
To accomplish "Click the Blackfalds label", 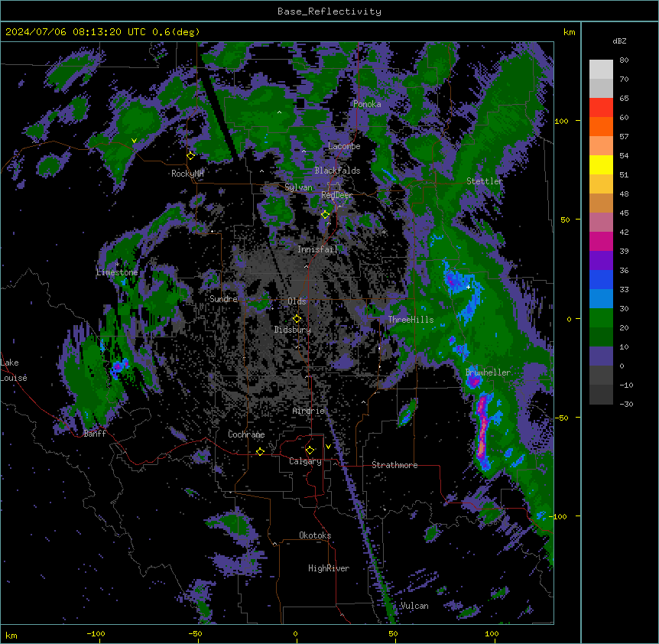I will coord(337,171).
